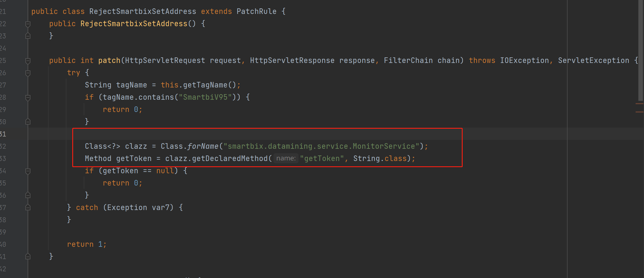Screen dimensions: 644x278
Task: Collapse the RejectSmartbixSetAddress constructor fold marker
Action: coord(28,24)
